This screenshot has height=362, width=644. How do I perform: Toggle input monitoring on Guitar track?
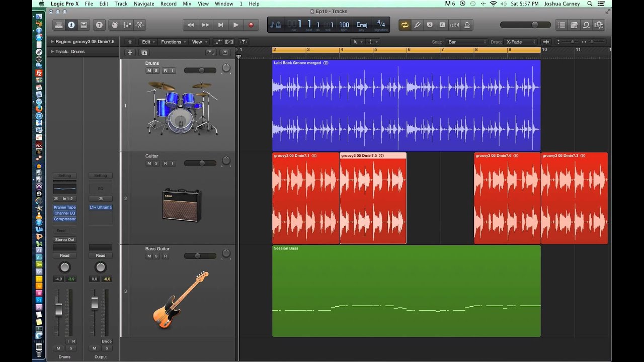tap(173, 163)
